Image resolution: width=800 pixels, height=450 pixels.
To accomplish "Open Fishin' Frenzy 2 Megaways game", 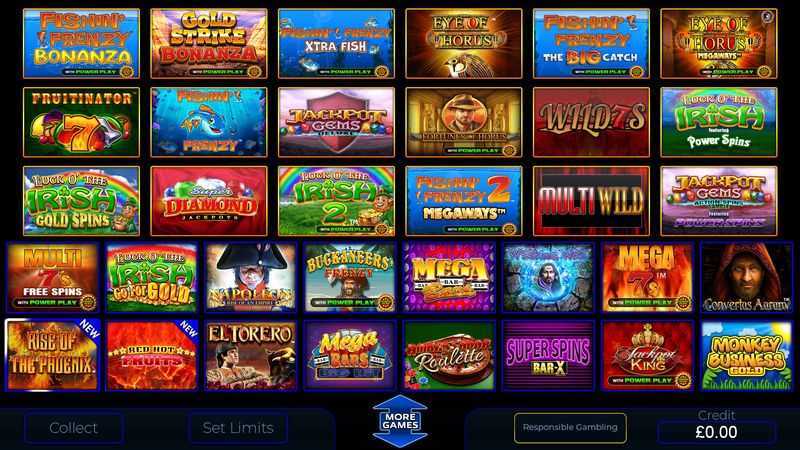I will click(x=464, y=201).
